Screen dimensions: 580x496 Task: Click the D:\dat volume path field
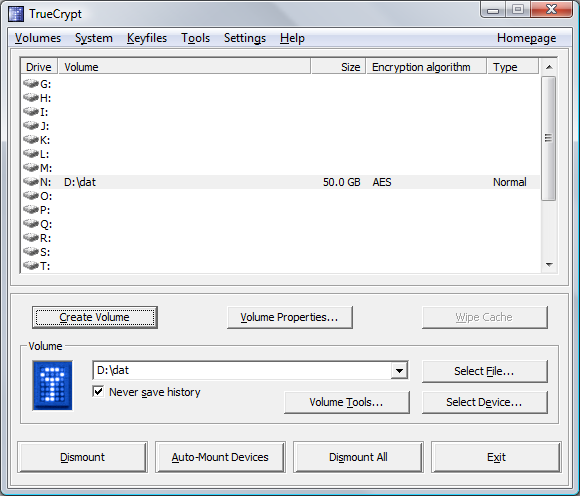[242, 370]
